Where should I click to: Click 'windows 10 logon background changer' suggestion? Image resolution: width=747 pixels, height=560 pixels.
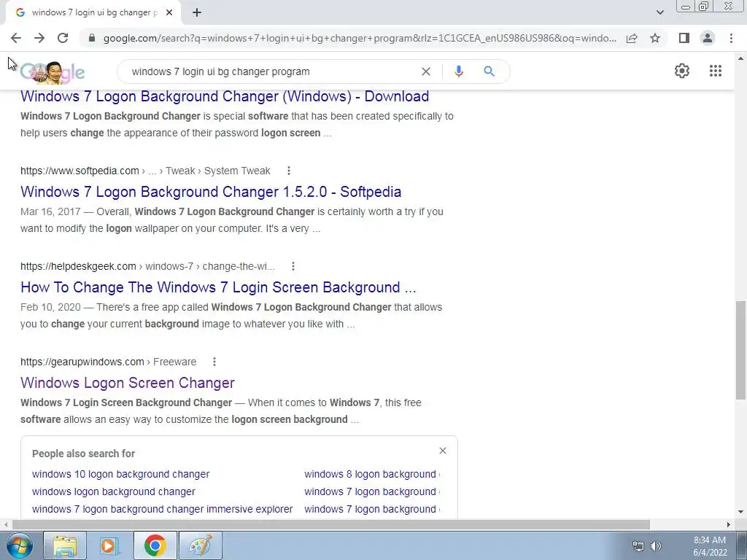pos(120,474)
